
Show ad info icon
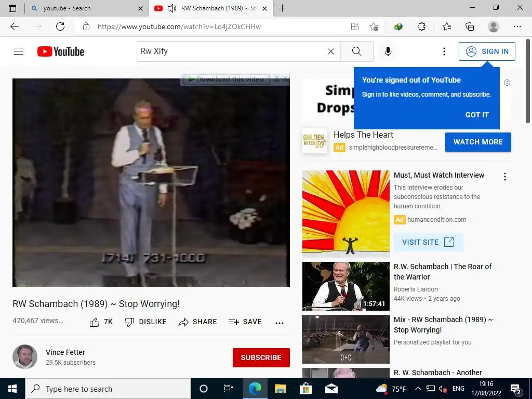pos(507,83)
